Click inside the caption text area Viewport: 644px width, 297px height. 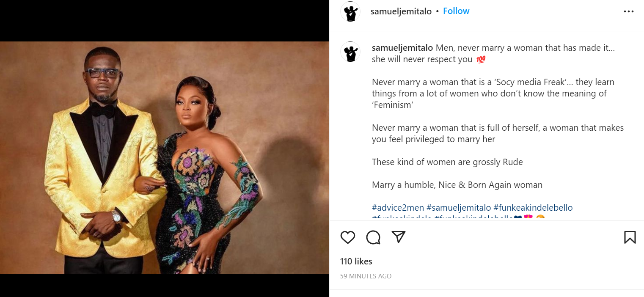tap(487, 127)
